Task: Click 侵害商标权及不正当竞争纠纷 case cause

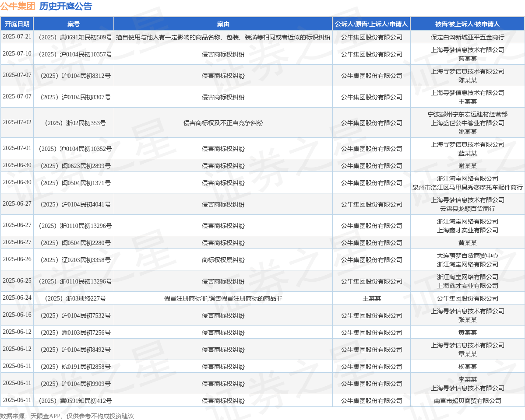Action: tap(223, 123)
